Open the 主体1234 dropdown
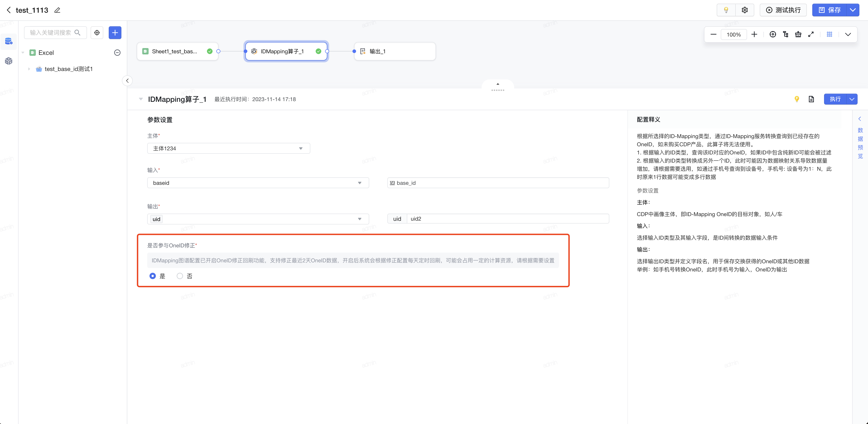Viewport: 868px width, 424px height. 229,149
